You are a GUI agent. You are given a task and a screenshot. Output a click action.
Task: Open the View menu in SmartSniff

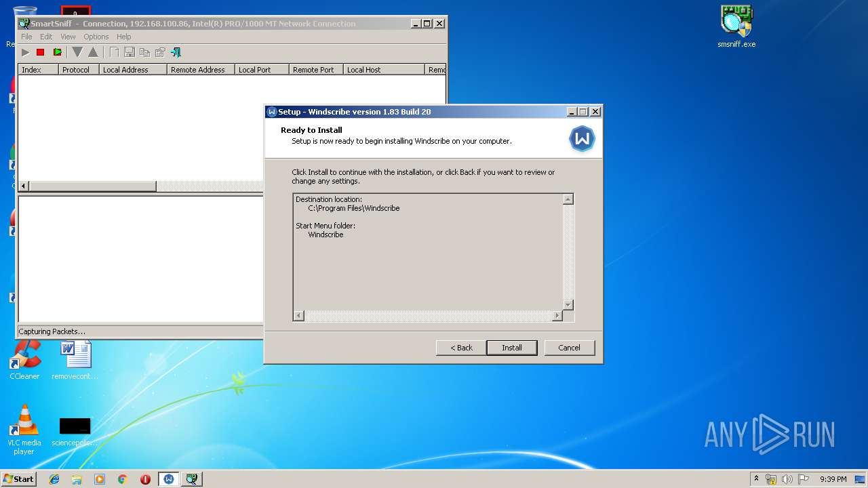click(68, 37)
